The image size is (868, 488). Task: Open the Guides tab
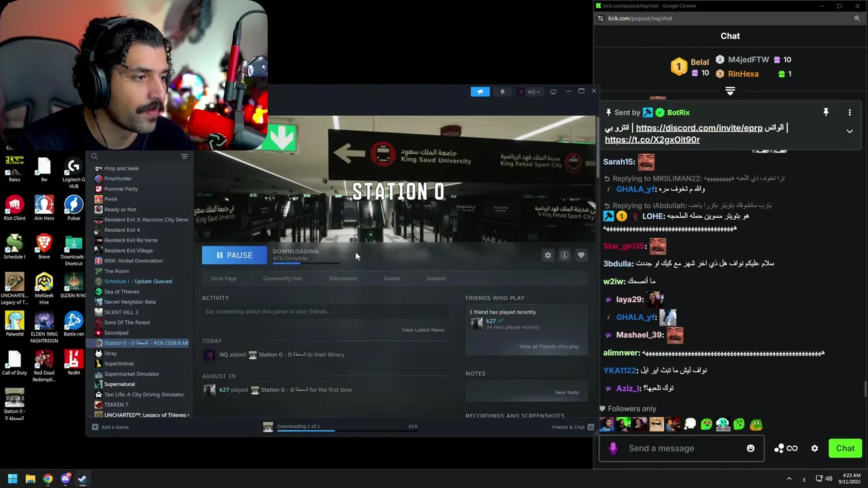[x=392, y=279]
